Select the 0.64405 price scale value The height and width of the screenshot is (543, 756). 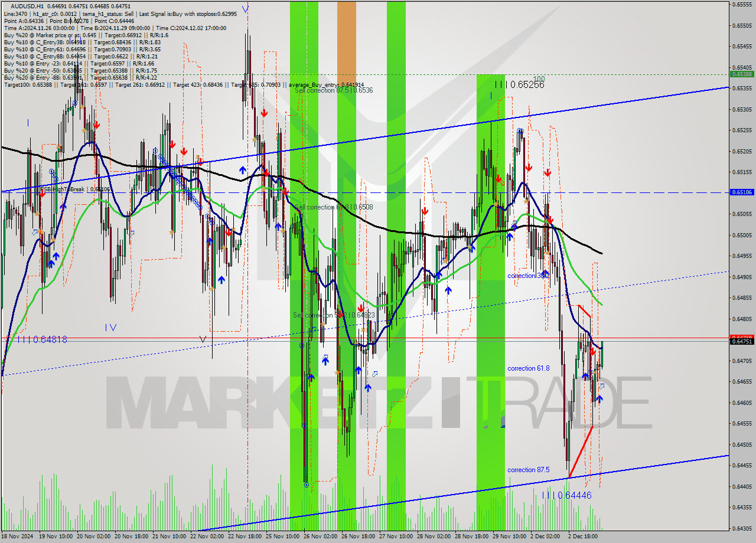tap(741, 486)
